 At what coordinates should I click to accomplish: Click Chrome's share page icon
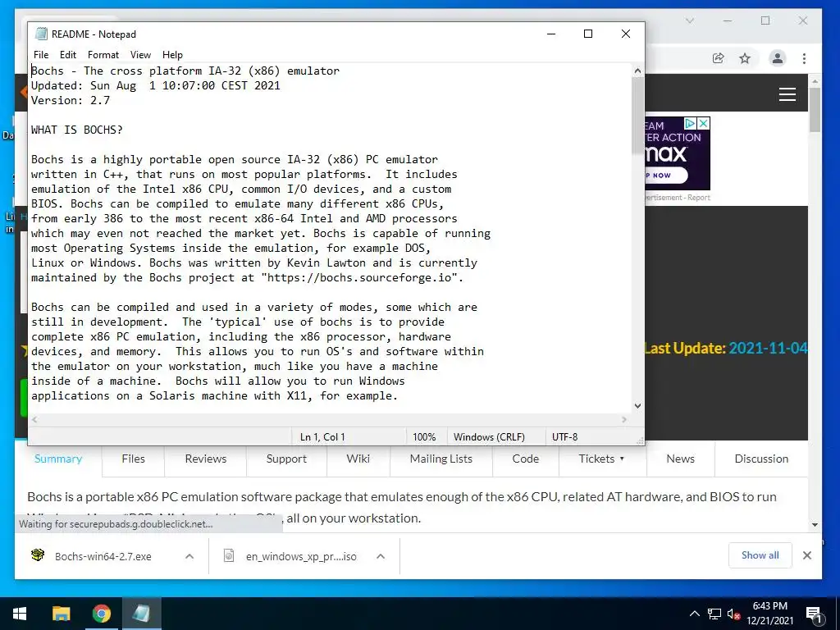pos(718,58)
